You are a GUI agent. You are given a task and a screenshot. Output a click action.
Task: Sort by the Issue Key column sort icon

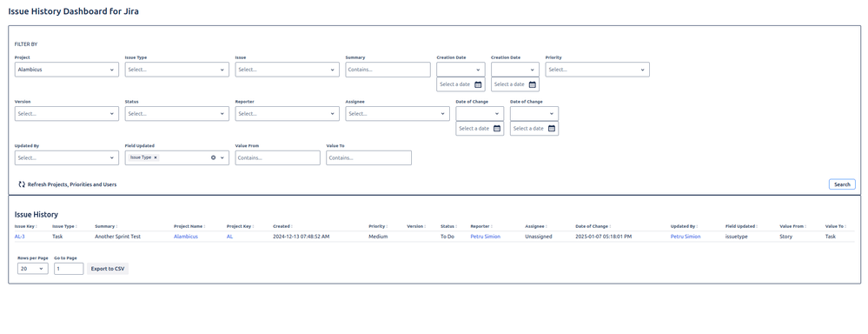click(37, 226)
